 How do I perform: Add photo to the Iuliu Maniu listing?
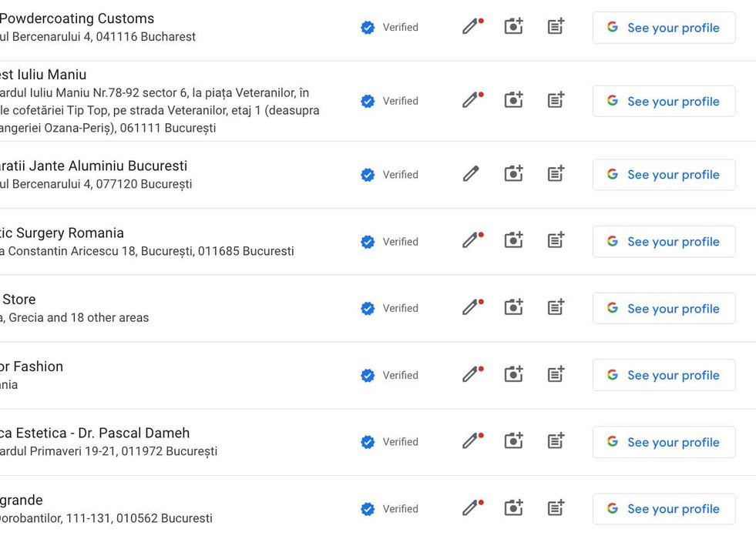tap(513, 101)
